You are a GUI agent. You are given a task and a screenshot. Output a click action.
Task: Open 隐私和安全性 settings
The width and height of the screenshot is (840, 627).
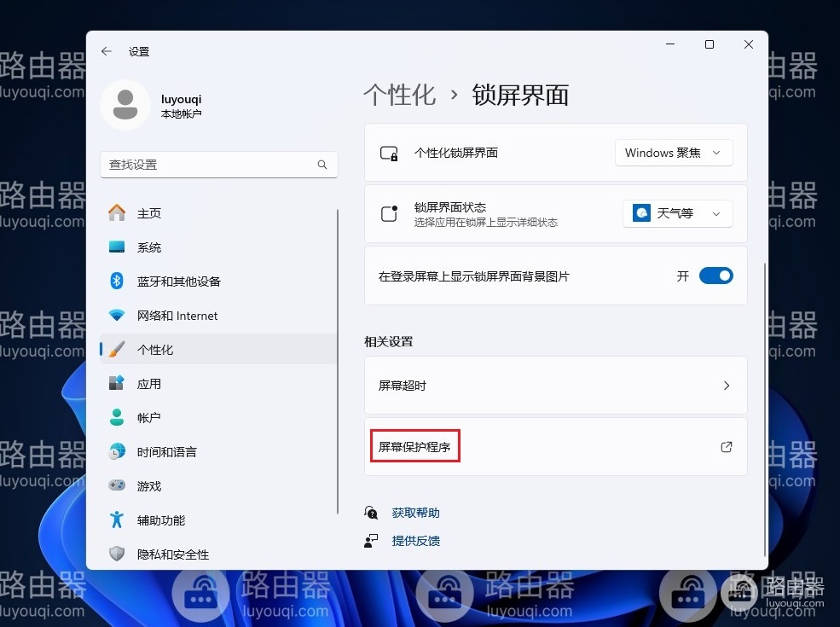click(218, 554)
